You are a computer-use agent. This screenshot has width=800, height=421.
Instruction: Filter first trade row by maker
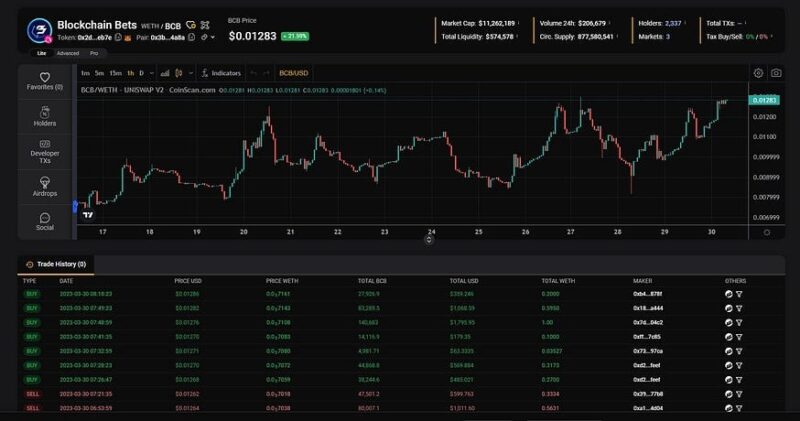pos(740,294)
